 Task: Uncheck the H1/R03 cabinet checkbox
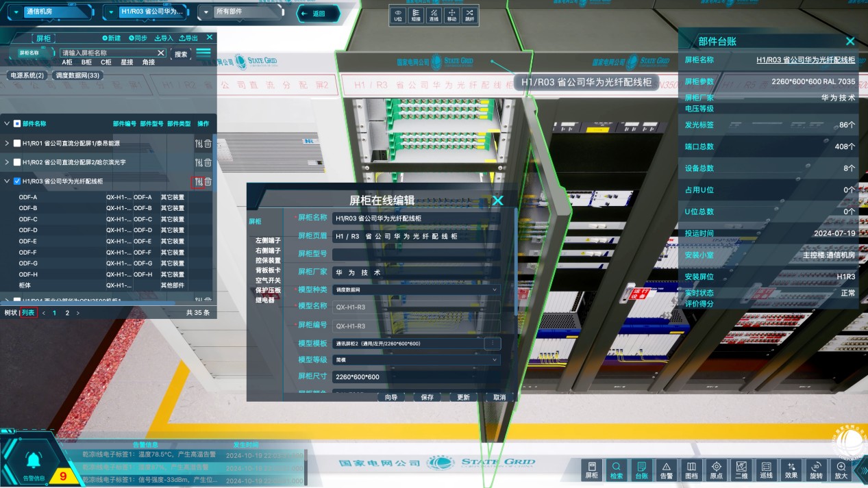pos(17,181)
